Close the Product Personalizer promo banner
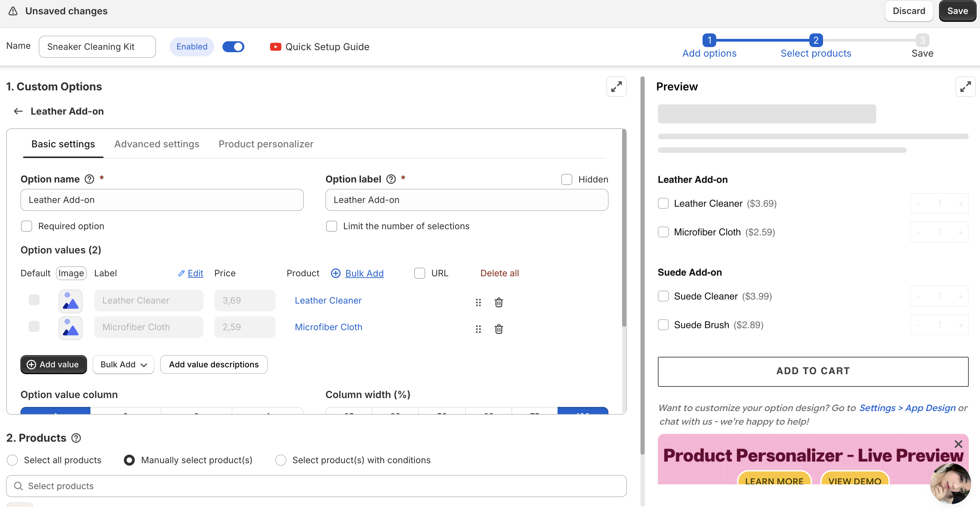Image resolution: width=980 pixels, height=513 pixels. (x=958, y=444)
